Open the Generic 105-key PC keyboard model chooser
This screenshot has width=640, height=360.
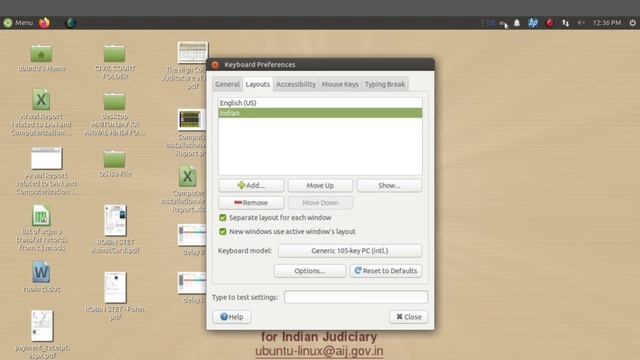point(350,251)
